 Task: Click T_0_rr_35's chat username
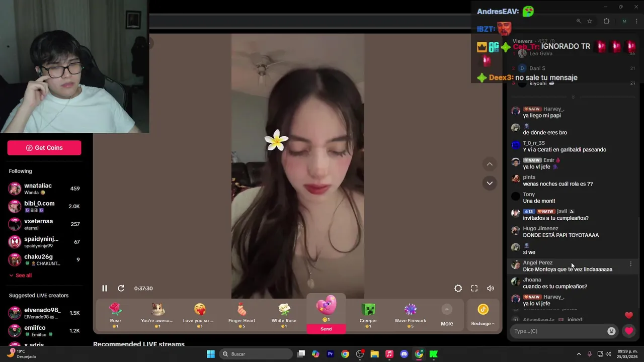click(x=534, y=143)
